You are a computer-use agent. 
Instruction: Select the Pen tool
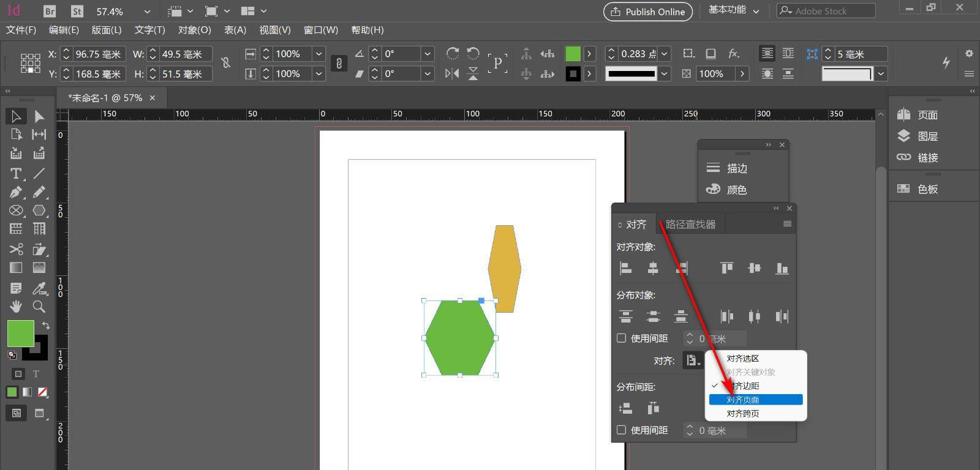point(16,192)
